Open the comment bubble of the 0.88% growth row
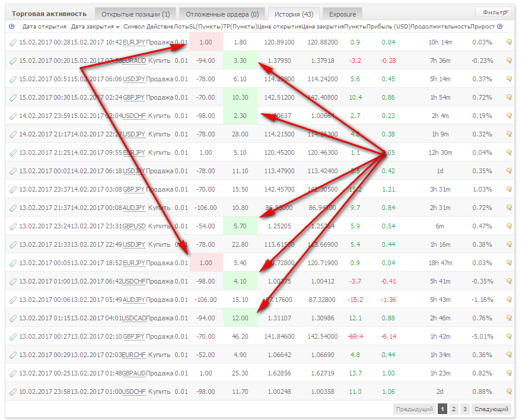 (x=509, y=392)
